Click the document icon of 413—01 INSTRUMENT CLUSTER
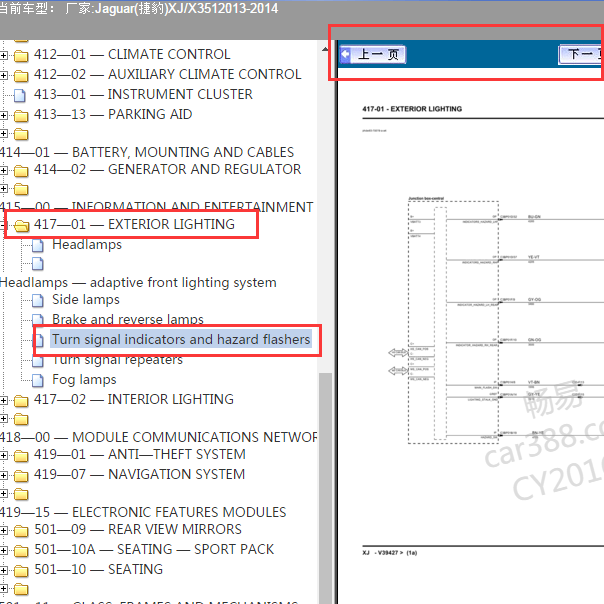The width and height of the screenshot is (604, 604). [20, 95]
